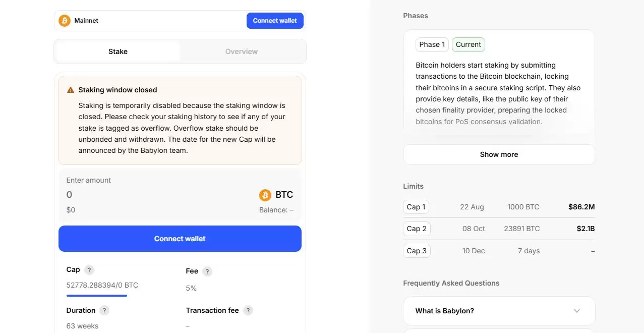Image resolution: width=644 pixels, height=333 pixels.
Task: Click the BTC coin icon in the amount field
Action: pyautogui.click(x=266, y=195)
